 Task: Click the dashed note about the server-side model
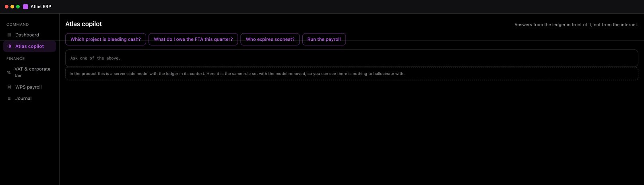(x=351, y=74)
